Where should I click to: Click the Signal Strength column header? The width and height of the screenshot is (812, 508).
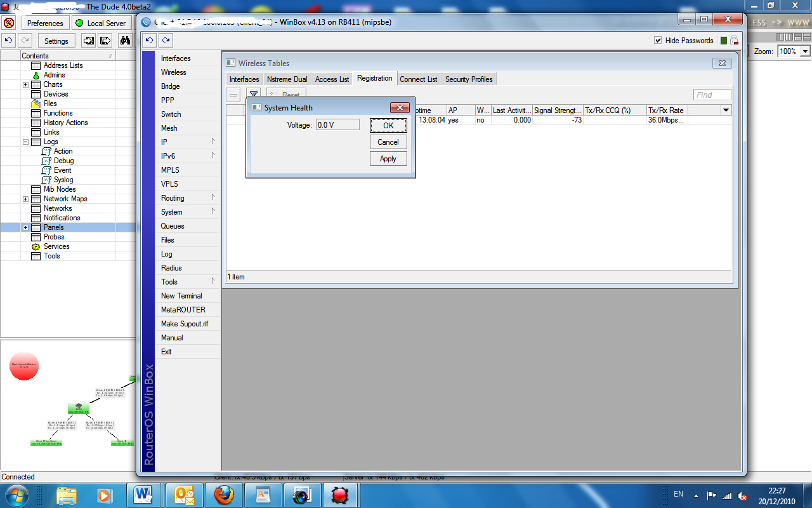[558, 110]
